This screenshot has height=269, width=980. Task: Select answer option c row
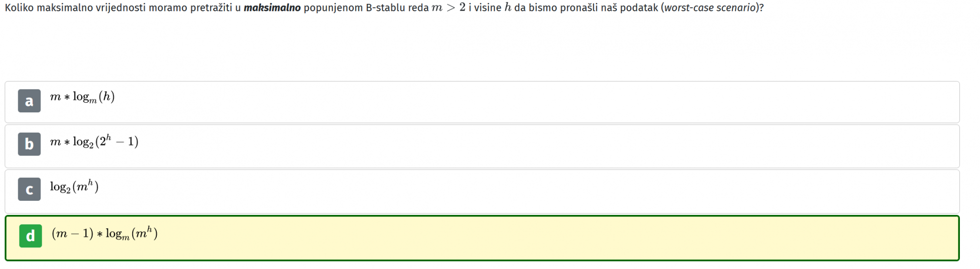[482, 191]
